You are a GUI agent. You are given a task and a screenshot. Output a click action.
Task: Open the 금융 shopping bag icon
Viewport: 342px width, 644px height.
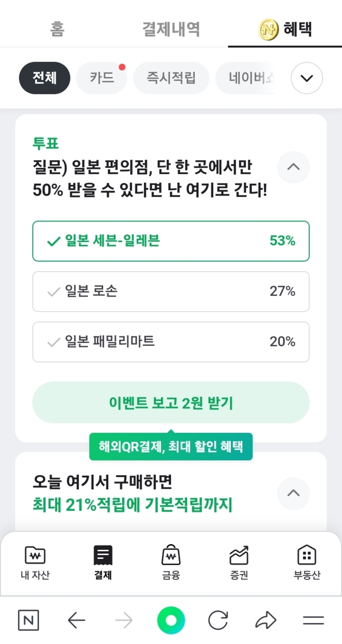point(171,555)
